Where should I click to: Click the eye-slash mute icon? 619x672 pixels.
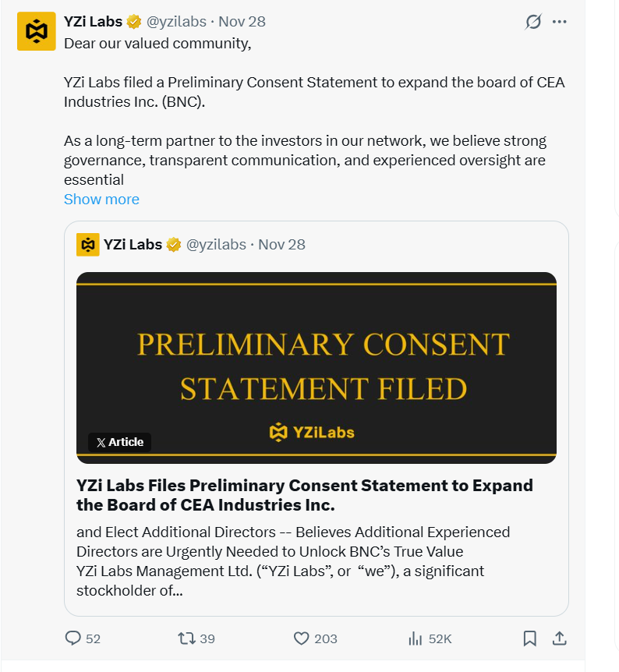(532, 22)
